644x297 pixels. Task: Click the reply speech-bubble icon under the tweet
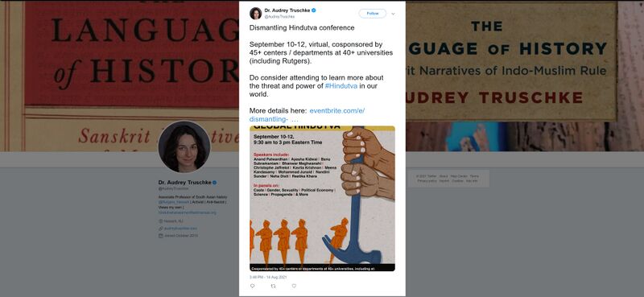252,286
